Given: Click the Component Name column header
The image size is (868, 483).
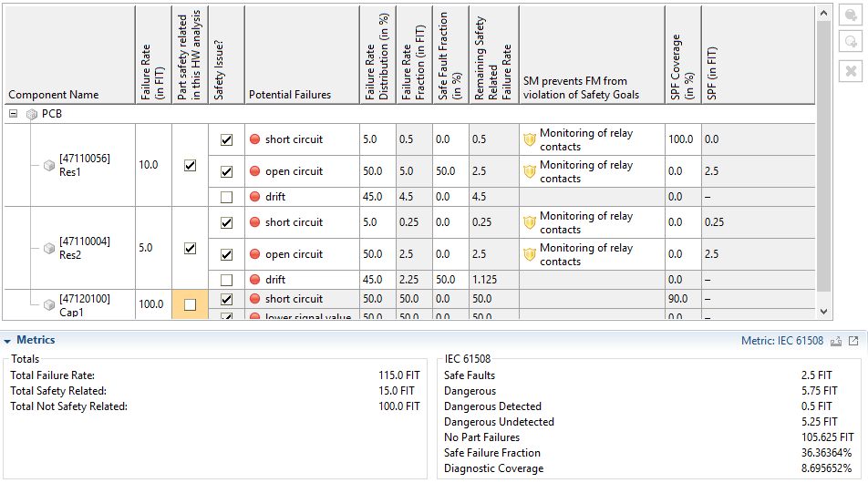Looking at the screenshot, I should 54,95.
